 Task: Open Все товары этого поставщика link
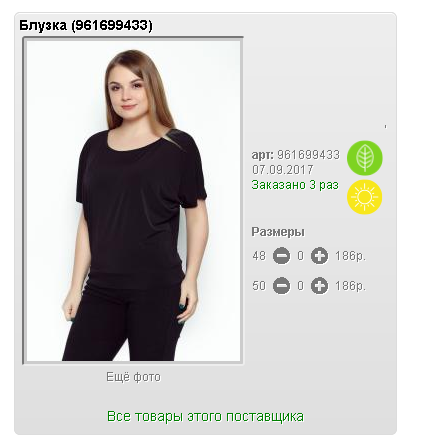click(x=205, y=417)
